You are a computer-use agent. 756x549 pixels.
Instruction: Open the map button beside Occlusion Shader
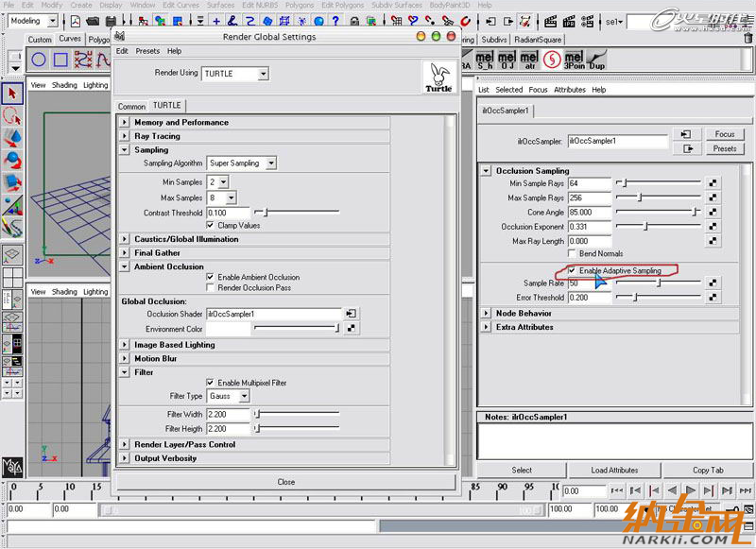pyautogui.click(x=351, y=314)
